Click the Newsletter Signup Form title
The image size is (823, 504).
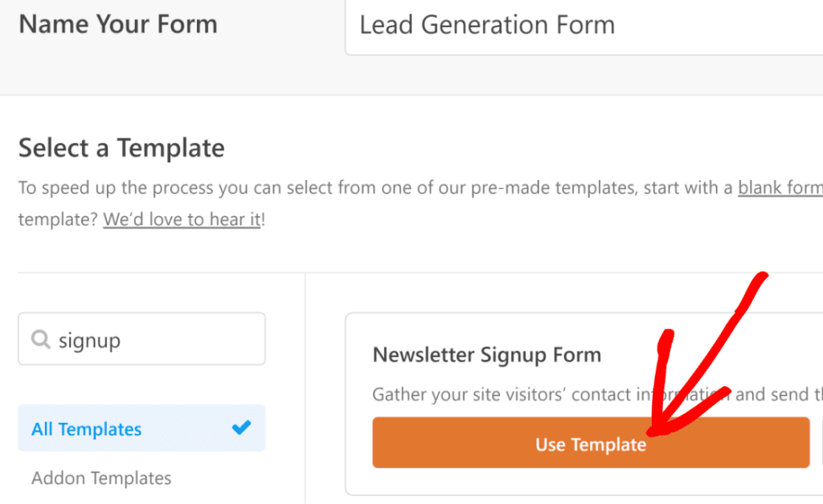[486, 355]
